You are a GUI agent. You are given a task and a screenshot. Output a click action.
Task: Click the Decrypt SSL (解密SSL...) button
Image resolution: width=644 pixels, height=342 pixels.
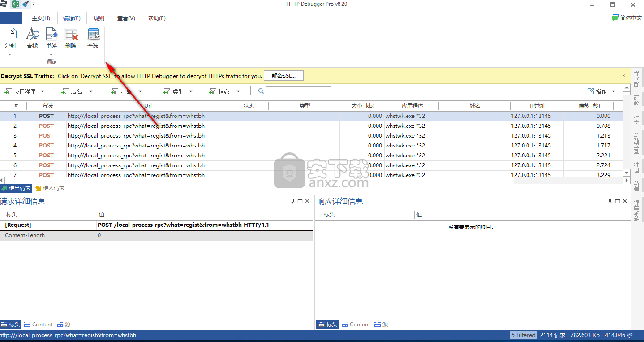283,76
